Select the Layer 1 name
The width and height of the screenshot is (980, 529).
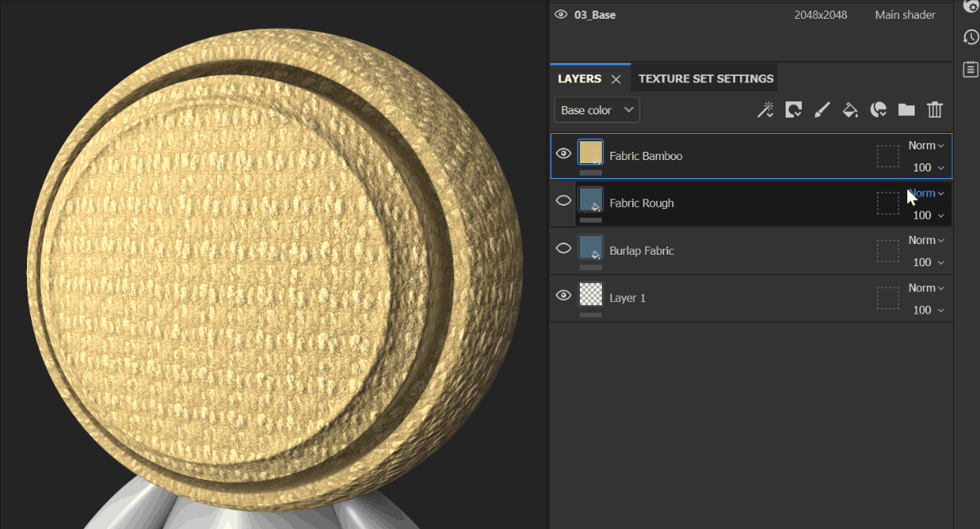628,298
